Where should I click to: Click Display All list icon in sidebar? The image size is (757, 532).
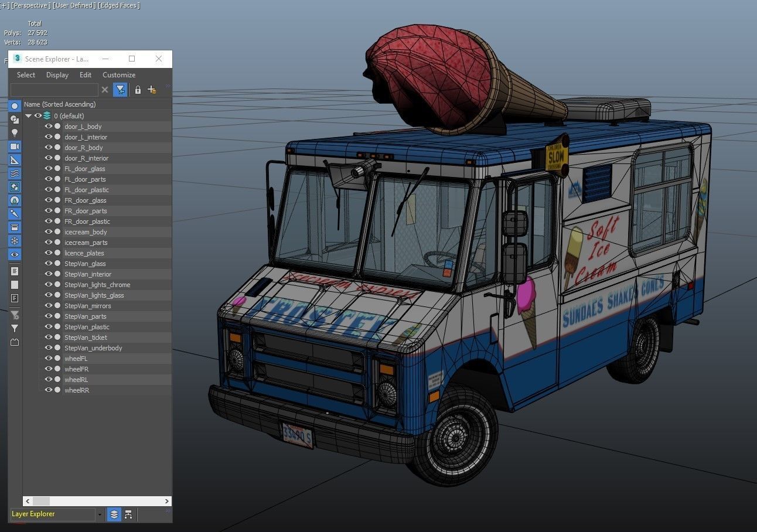(15, 271)
